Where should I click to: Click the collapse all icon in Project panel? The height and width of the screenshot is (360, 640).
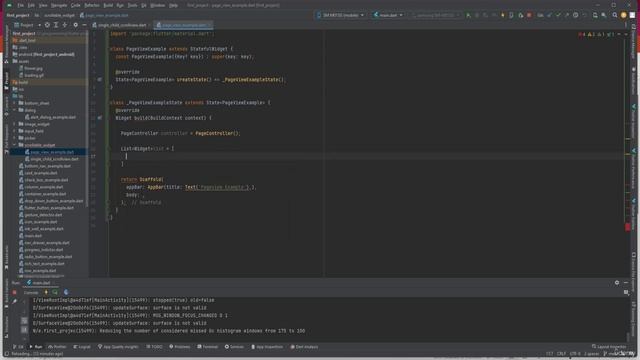click(x=64, y=25)
